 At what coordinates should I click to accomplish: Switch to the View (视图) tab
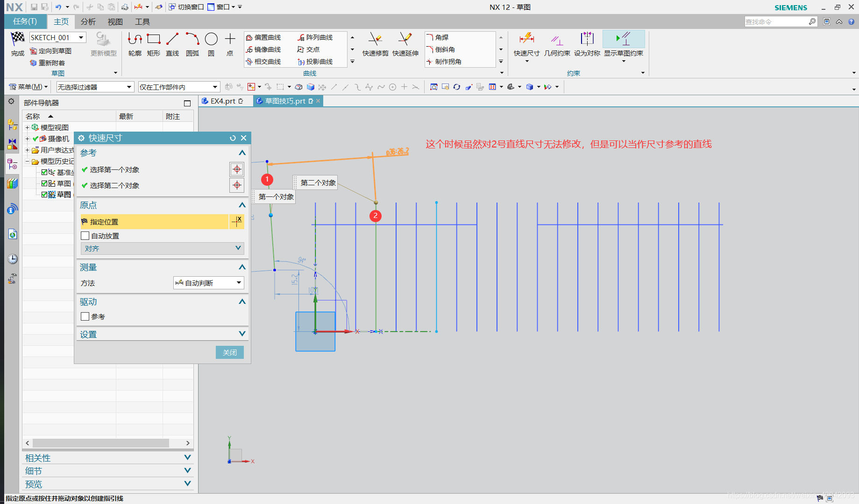click(115, 22)
